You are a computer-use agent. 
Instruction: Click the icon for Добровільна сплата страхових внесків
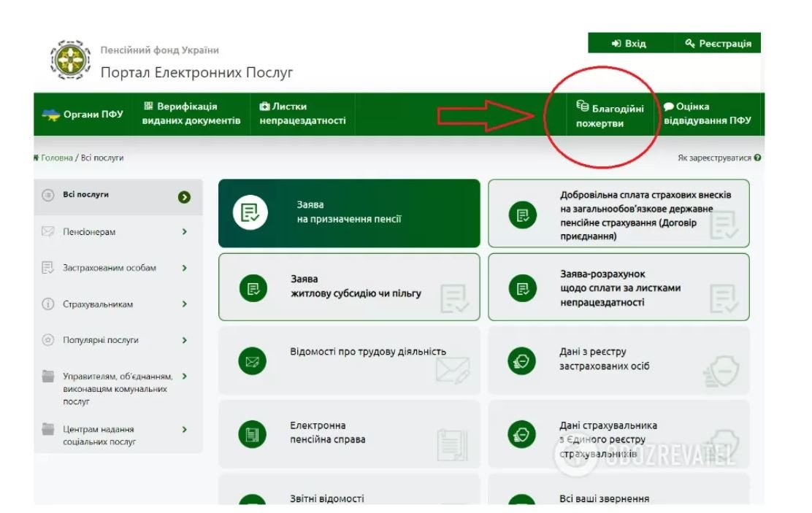(x=522, y=215)
